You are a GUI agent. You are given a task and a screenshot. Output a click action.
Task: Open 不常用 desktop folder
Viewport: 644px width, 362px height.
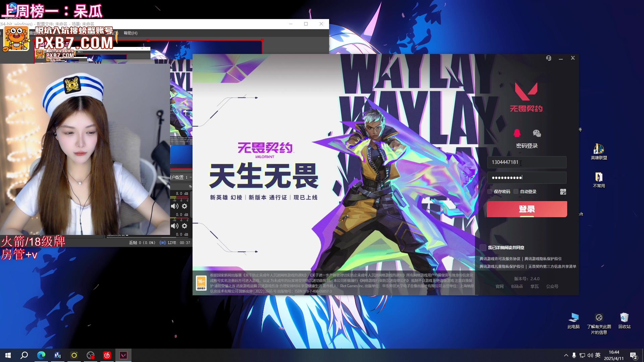coord(599,180)
